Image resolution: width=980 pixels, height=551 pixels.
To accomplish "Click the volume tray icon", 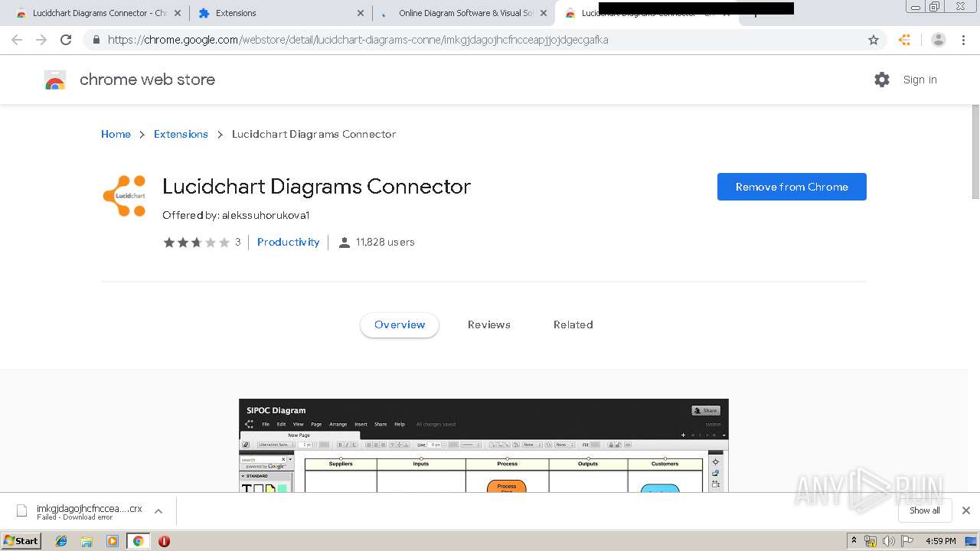I will click(888, 541).
